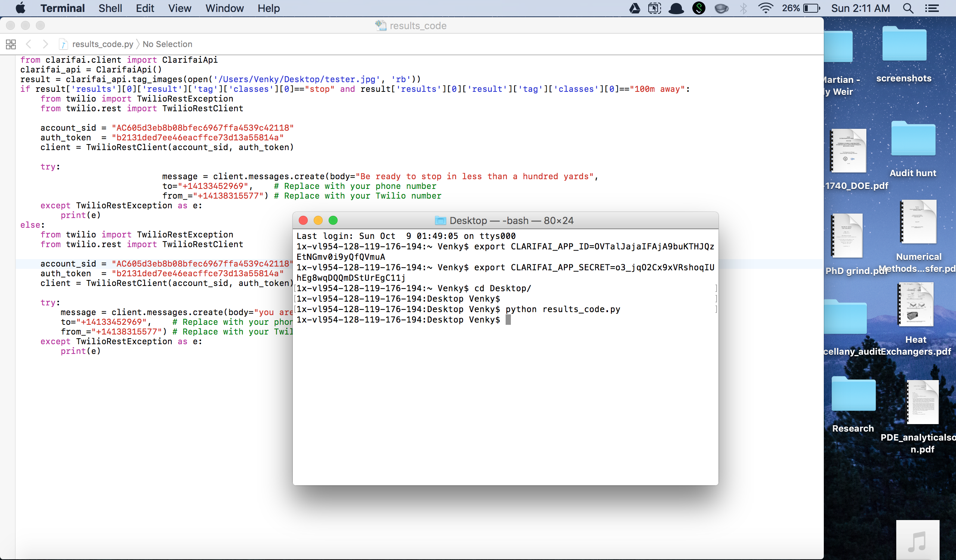Open the Wi-Fi status menu

[766, 8]
